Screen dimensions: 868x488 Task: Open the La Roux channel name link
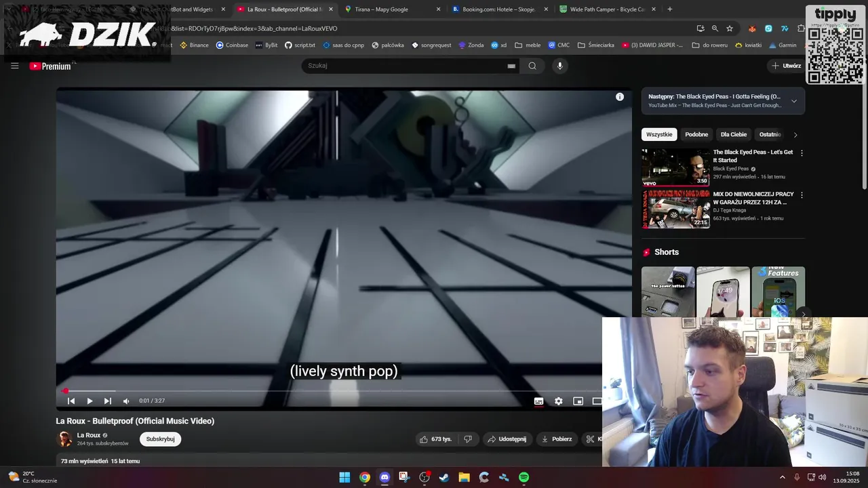[89, 435]
